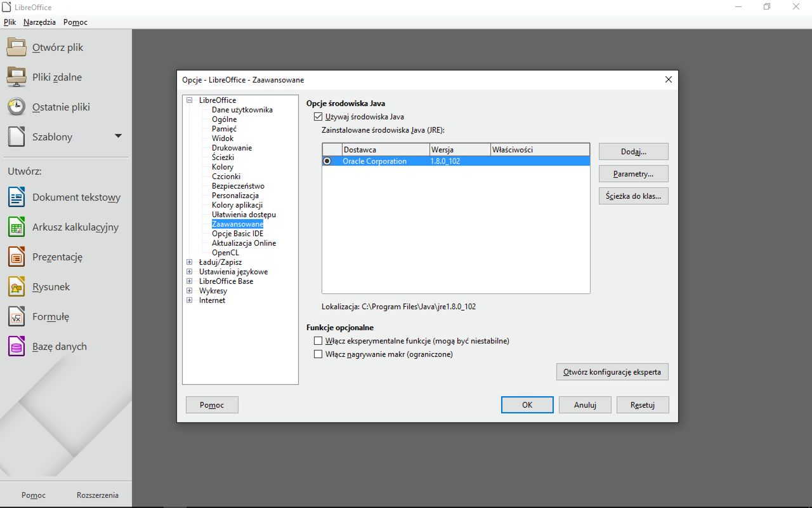Viewport: 812px width, 508px height.
Task: Click the Dodaj... button
Action: (x=634, y=152)
